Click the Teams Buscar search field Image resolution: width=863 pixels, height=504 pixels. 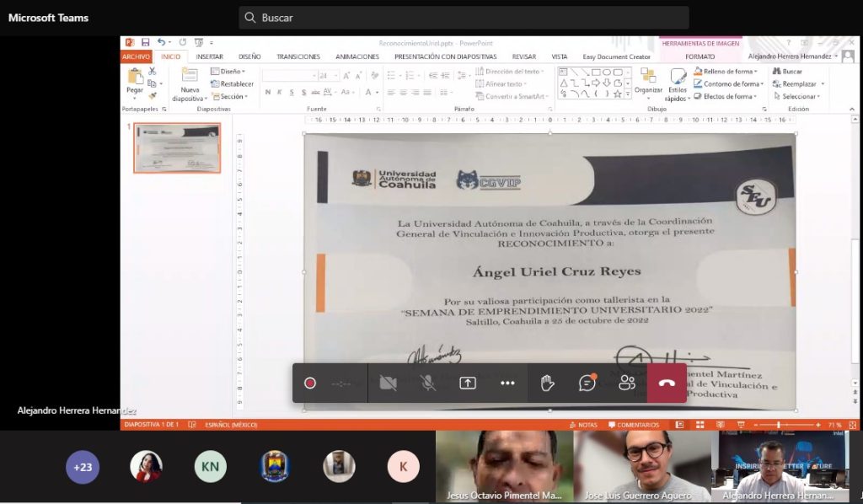[x=464, y=18]
